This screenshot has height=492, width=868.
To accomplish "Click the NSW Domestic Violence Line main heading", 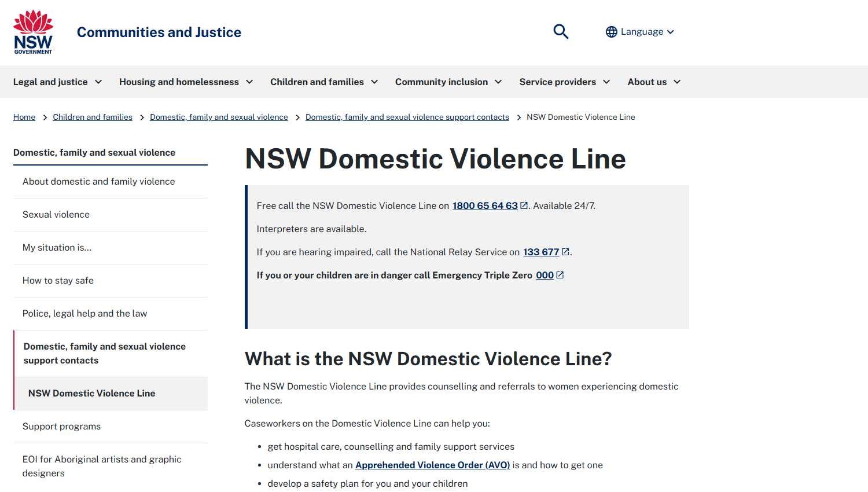I will tap(435, 159).
